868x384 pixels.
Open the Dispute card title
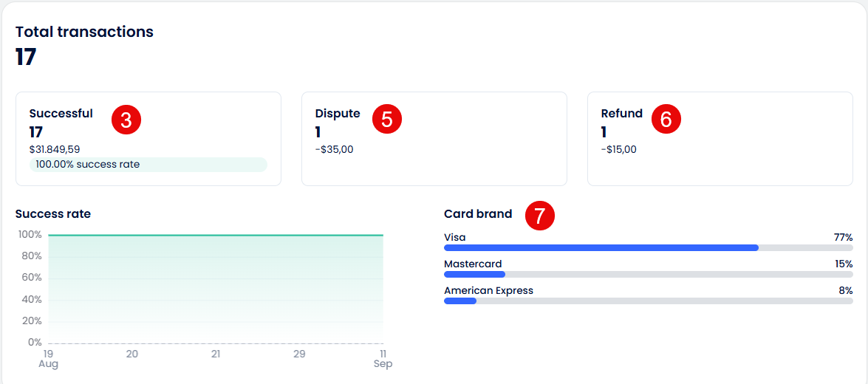click(x=338, y=114)
